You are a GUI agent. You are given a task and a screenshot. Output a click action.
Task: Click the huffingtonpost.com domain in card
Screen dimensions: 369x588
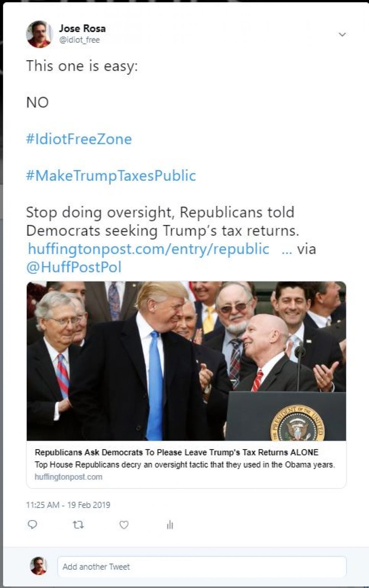(69, 477)
